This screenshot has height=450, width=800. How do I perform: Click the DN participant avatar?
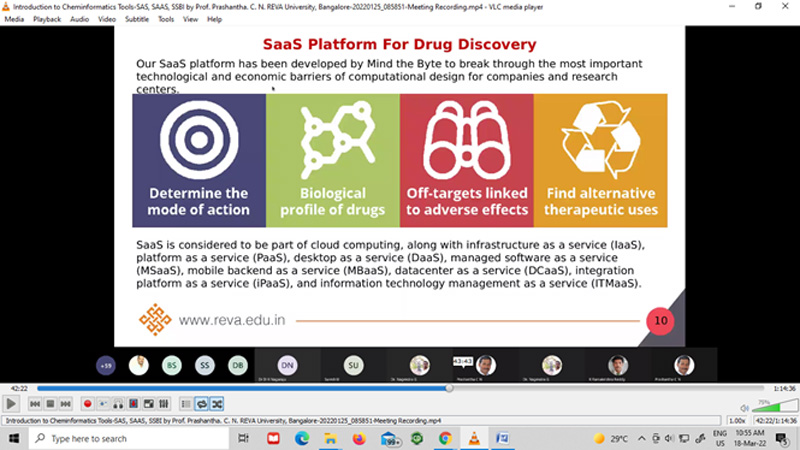coord(287,365)
